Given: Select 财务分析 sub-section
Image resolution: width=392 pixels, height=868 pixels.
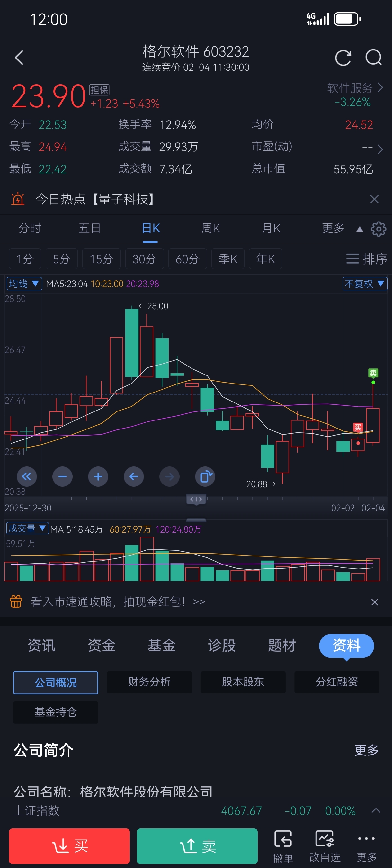Looking at the screenshot, I should (x=149, y=682).
